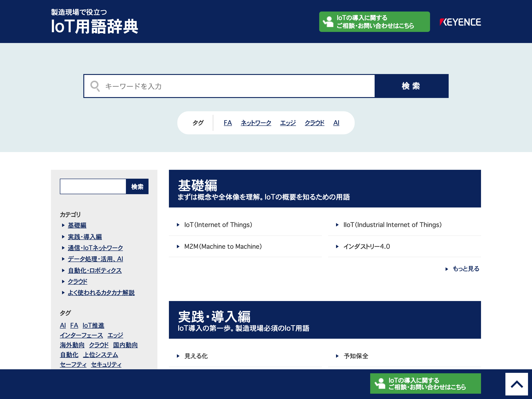Click the AI tag in sidebar

click(x=63, y=325)
